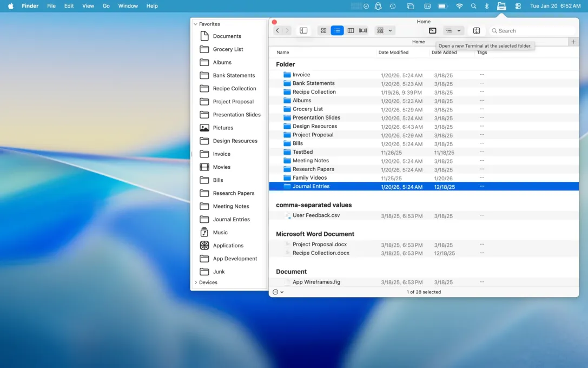
Task: Open the Apple menu
Action: (10, 6)
